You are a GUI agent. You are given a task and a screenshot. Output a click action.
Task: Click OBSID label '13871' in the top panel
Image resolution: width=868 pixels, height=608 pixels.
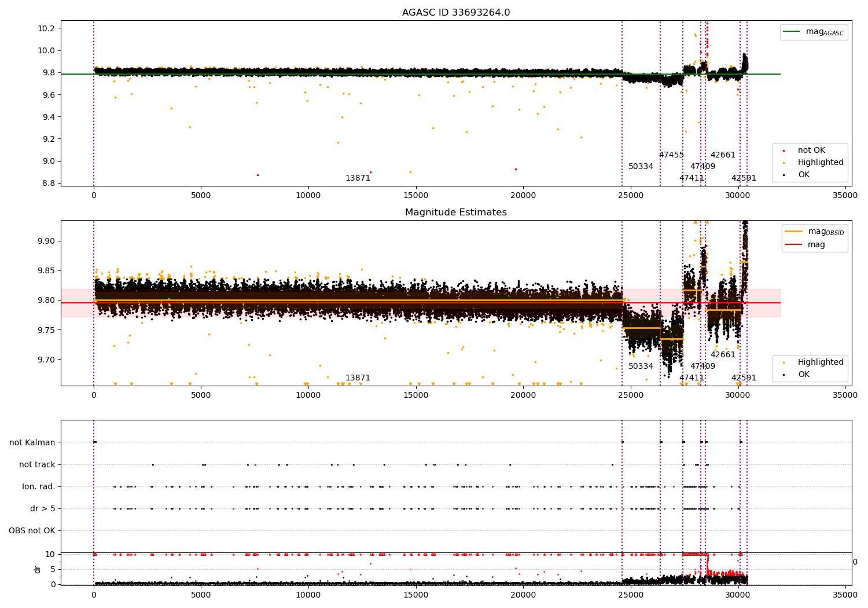[358, 178]
